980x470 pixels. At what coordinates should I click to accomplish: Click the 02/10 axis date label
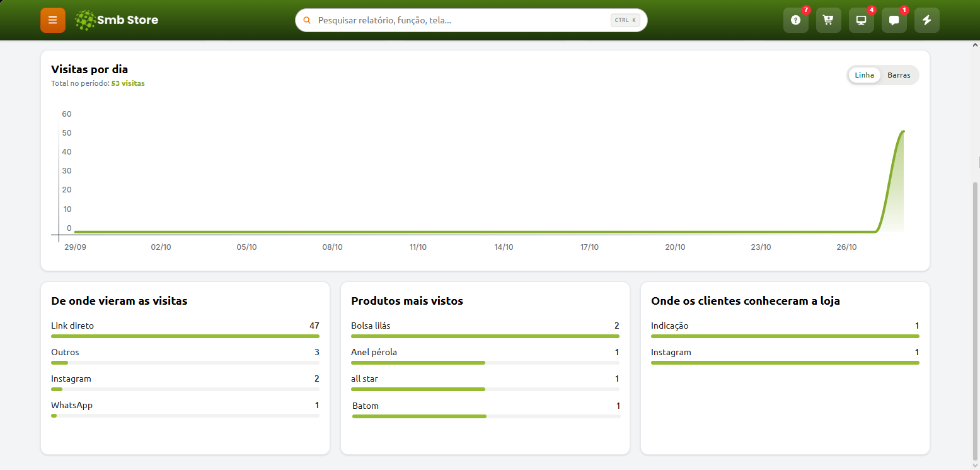(161, 247)
